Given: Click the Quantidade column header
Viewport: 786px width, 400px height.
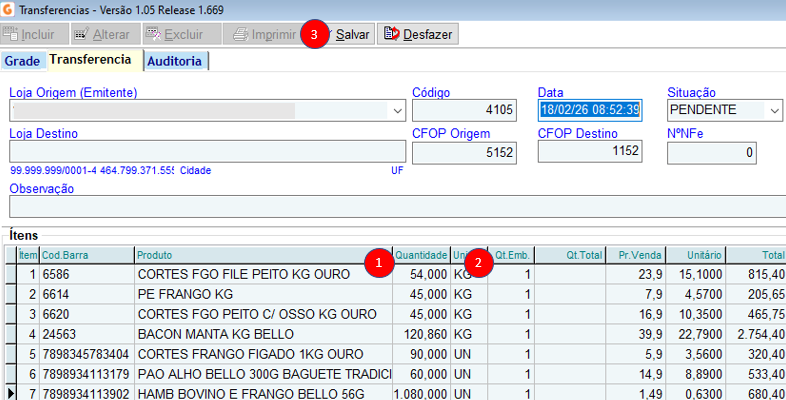Looking at the screenshot, I should point(421,254).
